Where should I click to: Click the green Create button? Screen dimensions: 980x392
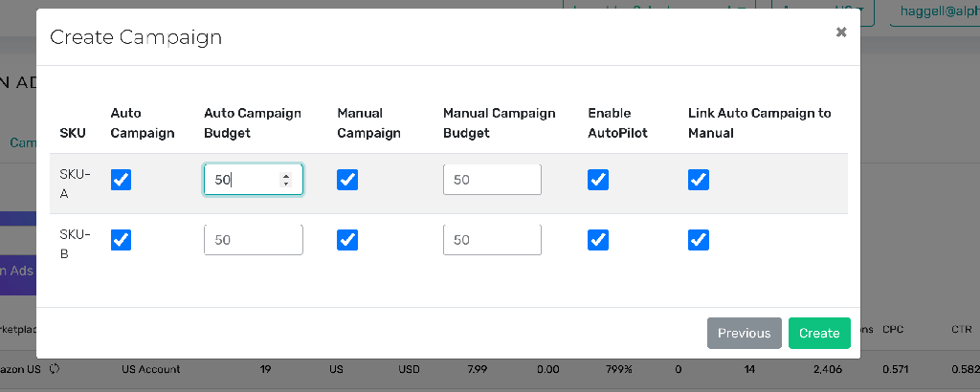coord(819,333)
